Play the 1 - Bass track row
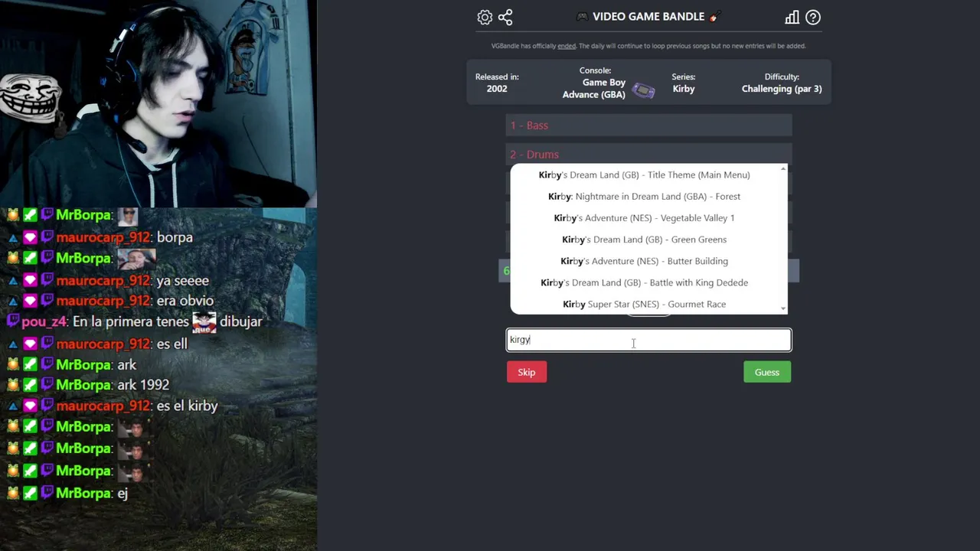 tap(648, 126)
